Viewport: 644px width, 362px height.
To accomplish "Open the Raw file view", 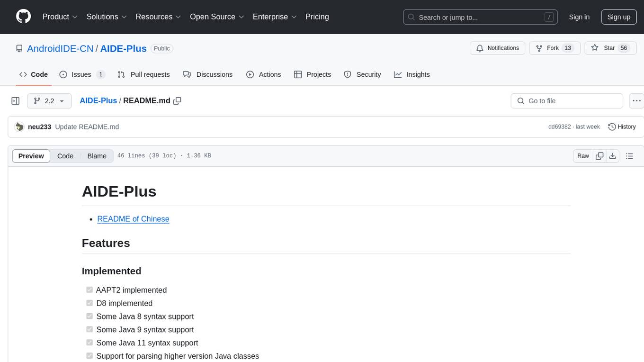I will [x=583, y=156].
